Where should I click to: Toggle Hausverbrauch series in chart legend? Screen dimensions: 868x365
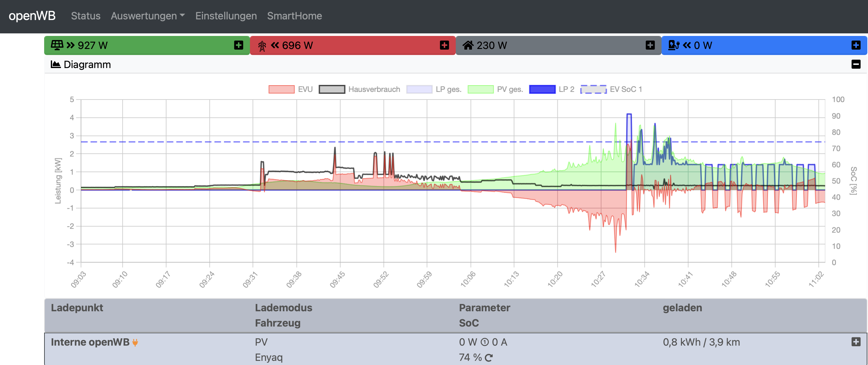tap(332, 89)
